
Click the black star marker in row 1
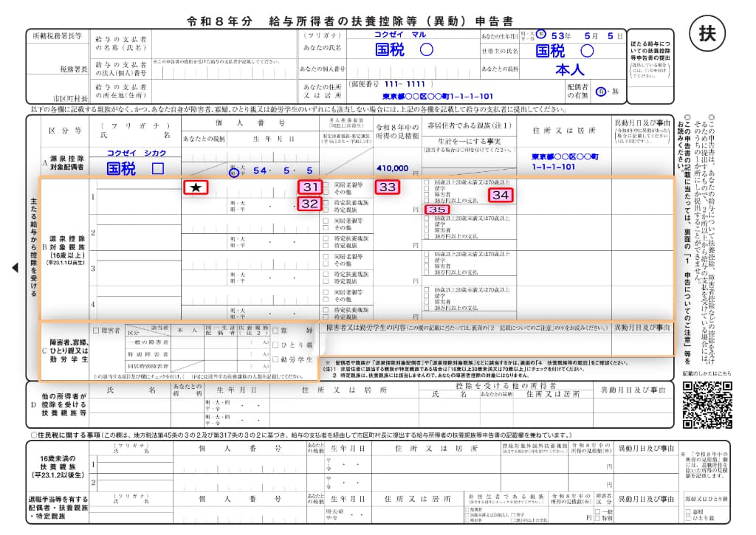(x=196, y=187)
